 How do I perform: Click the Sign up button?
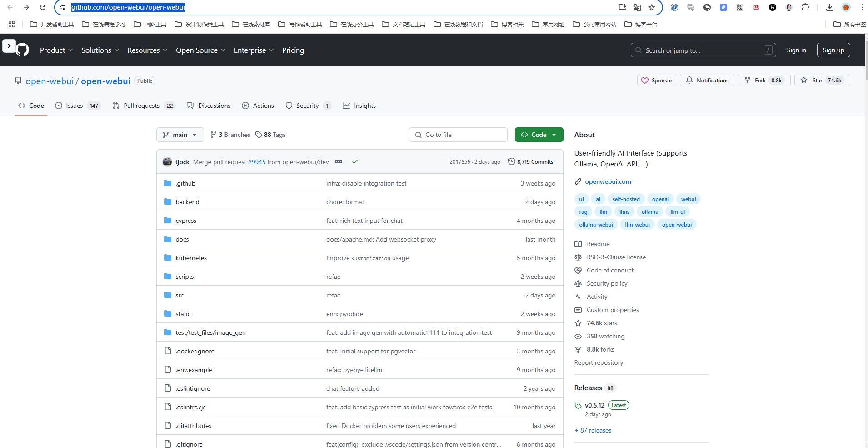click(833, 50)
